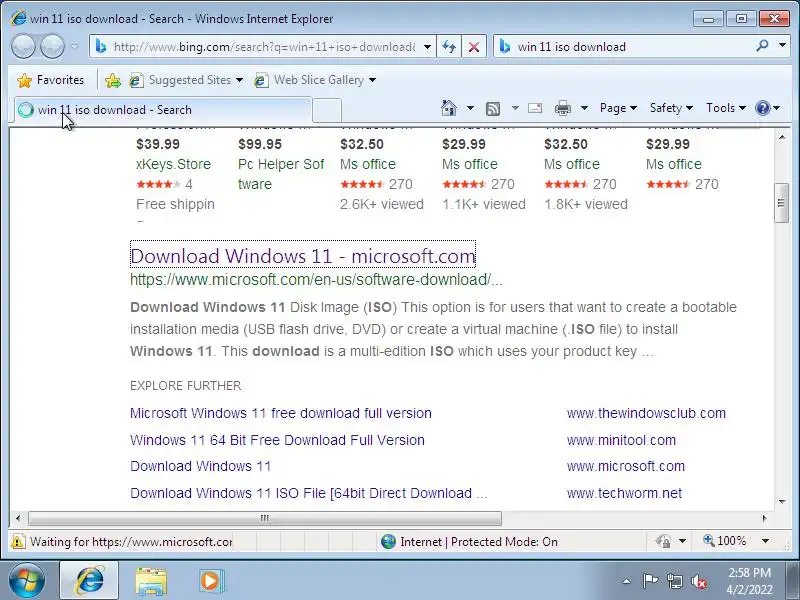The height and width of the screenshot is (600, 800).
Task: Click the RSS Feeds icon
Action: 493,108
